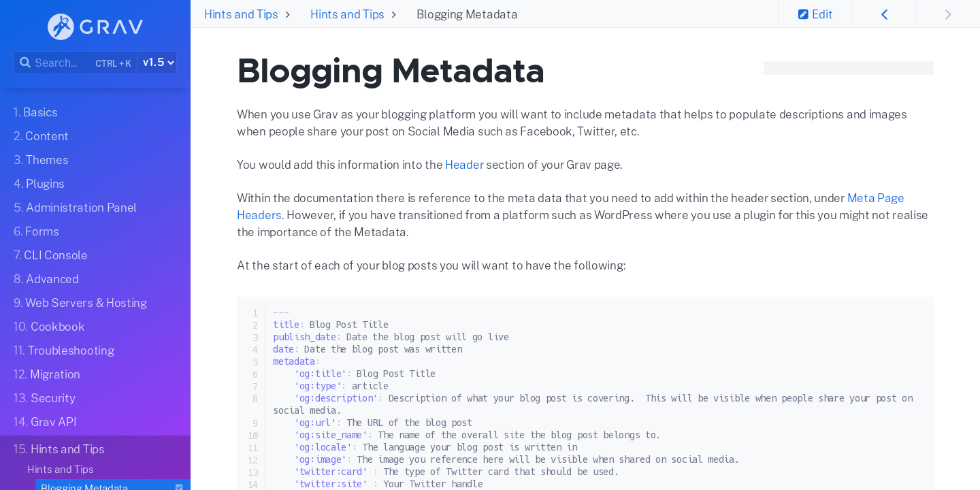Follow the Meta Page Headers link
Image resolution: width=980 pixels, height=490 pixels.
point(570,206)
